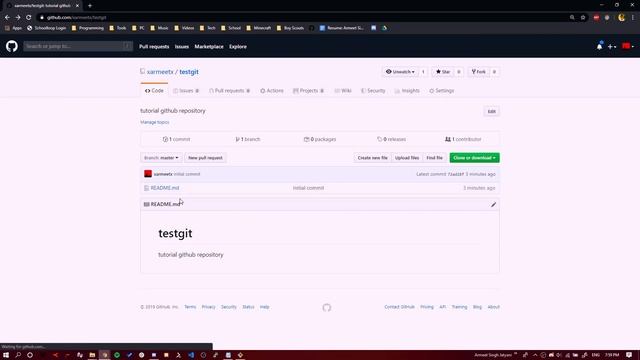
Task: Open the plus create-new menu
Action: pos(611,47)
